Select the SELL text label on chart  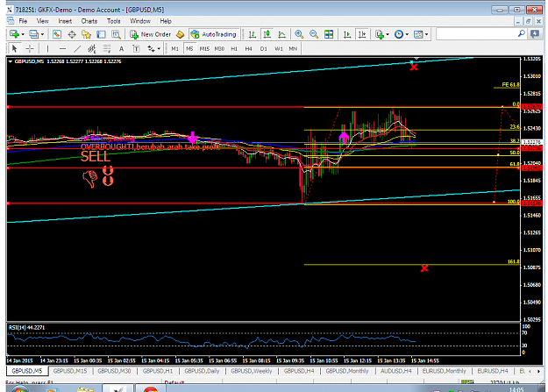pos(96,156)
